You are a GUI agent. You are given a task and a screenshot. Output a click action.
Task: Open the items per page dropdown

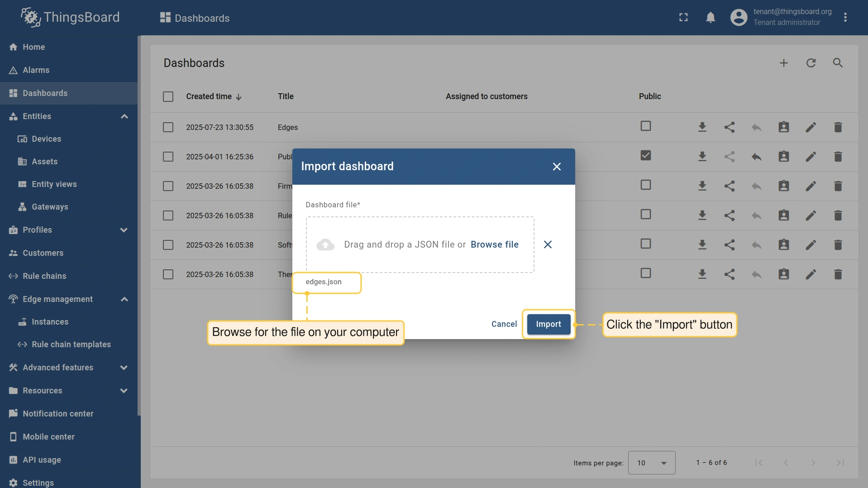(651, 463)
